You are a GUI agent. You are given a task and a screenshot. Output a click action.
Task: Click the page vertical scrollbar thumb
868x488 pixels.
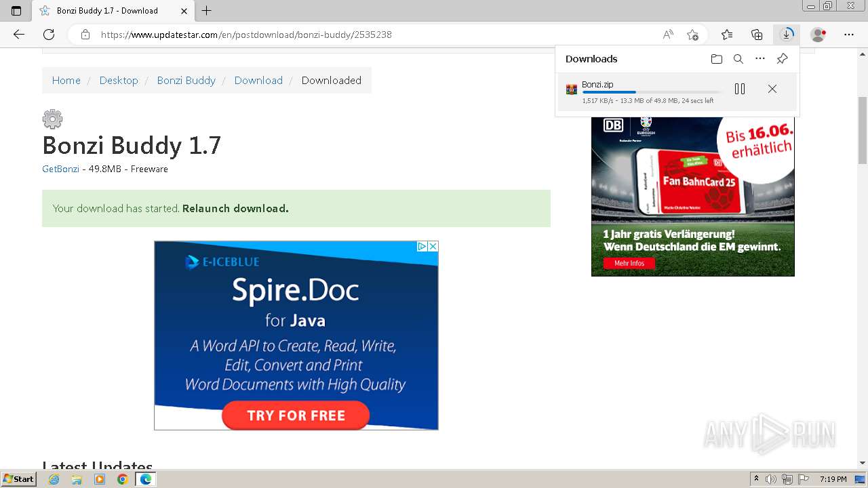coord(863,130)
